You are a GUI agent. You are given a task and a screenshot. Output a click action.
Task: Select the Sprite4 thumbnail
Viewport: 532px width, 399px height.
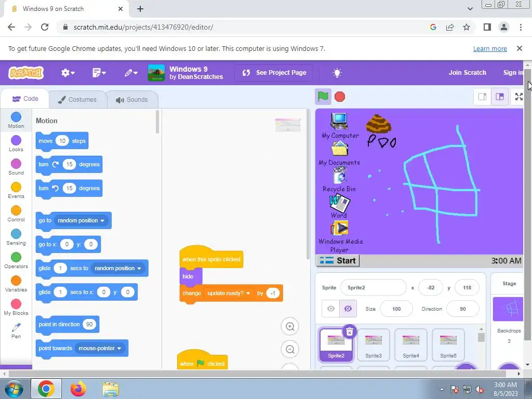point(410,345)
